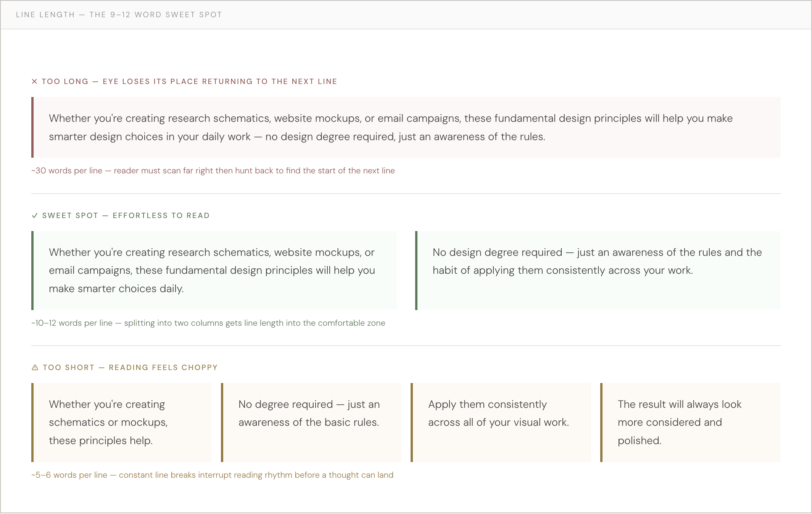
Task: Click the red accent bar of Too Long block
Action: click(x=32, y=128)
